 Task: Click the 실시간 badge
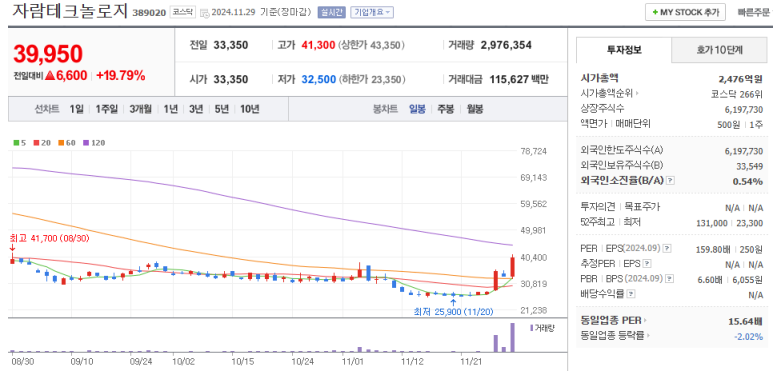(331, 12)
